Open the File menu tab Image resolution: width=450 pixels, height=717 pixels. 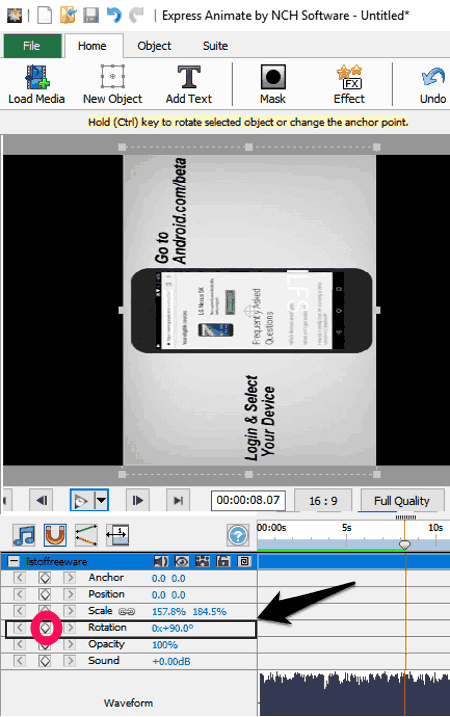(32, 46)
